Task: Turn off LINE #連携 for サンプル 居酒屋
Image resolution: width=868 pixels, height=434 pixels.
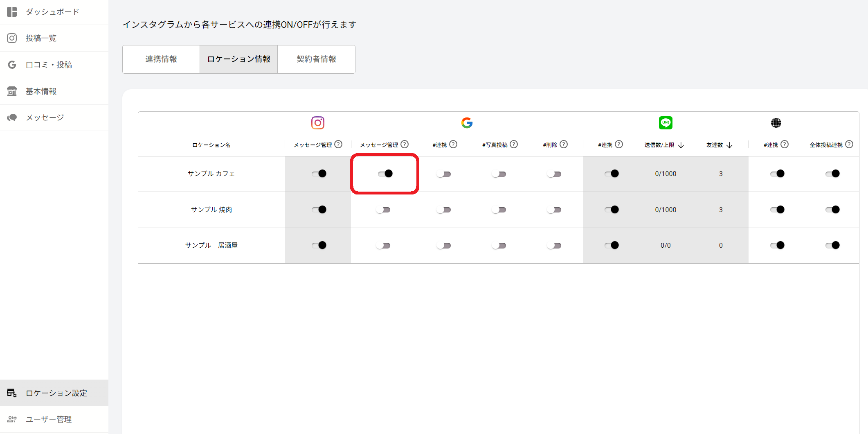Action: (612, 245)
